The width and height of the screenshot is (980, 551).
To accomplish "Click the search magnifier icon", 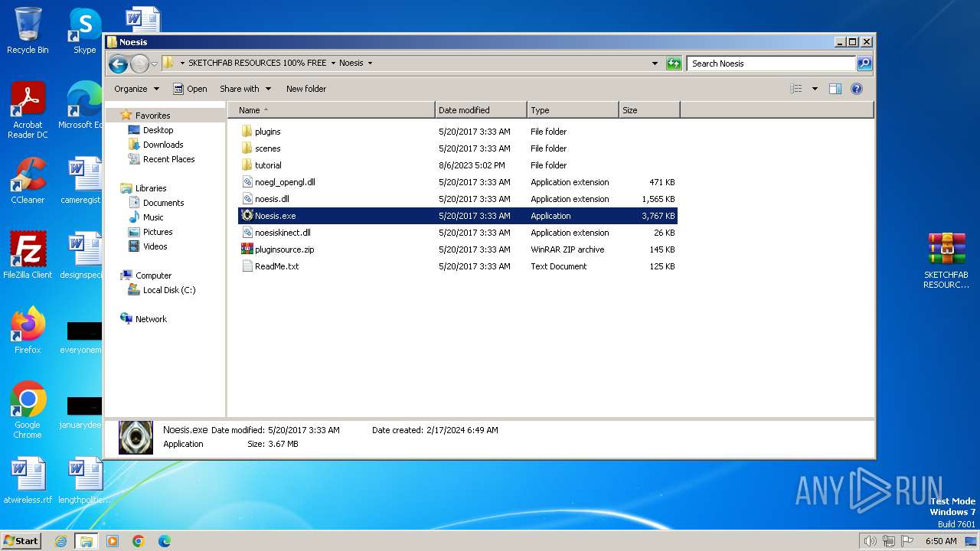I will (864, 64).
